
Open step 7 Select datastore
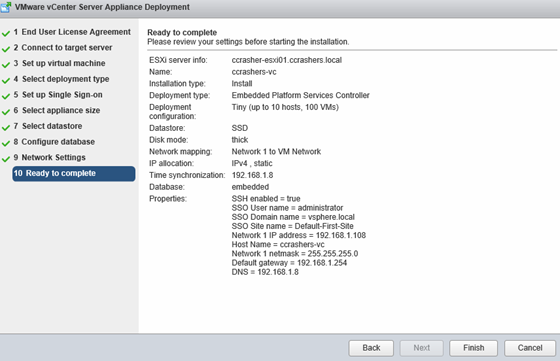point(48,126)
